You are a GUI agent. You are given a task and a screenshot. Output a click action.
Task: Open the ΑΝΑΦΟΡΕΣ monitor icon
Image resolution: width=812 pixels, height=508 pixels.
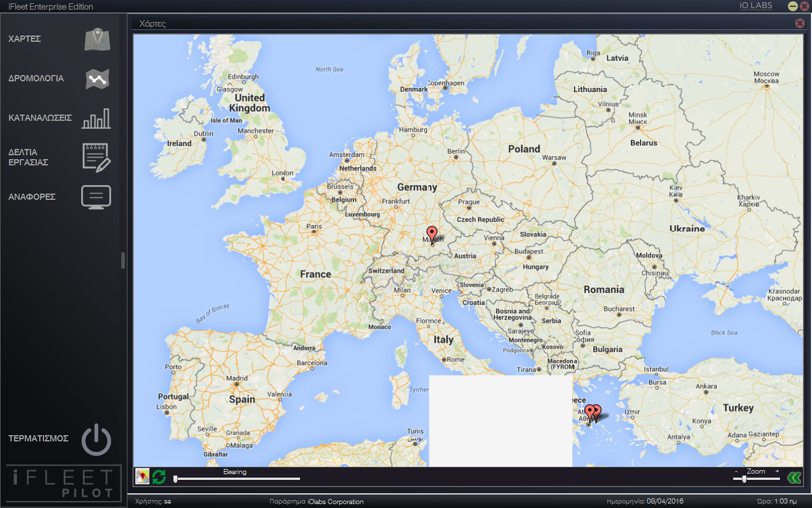coord(96,197)
